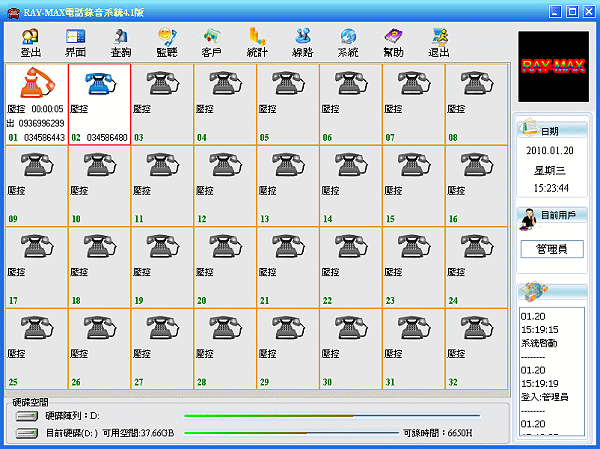
Task: Click the RAY-MAX title bar app icon
Action: [13, 13]
